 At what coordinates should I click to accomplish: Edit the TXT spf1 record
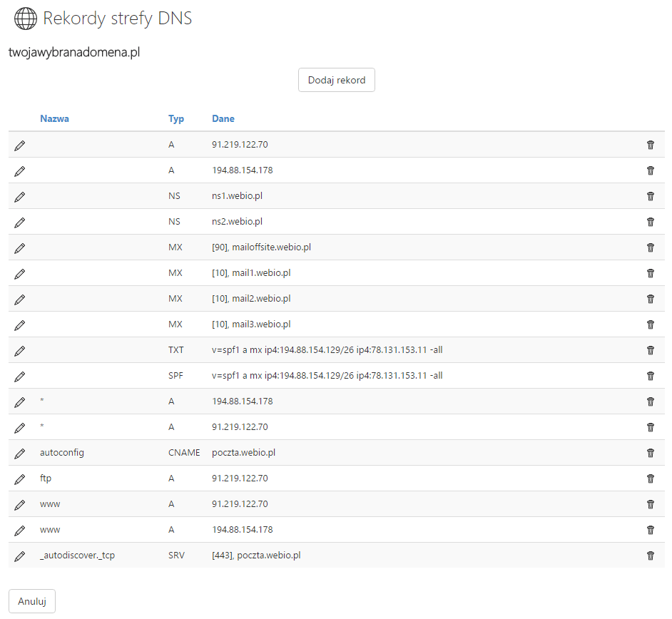coord(20,352)
